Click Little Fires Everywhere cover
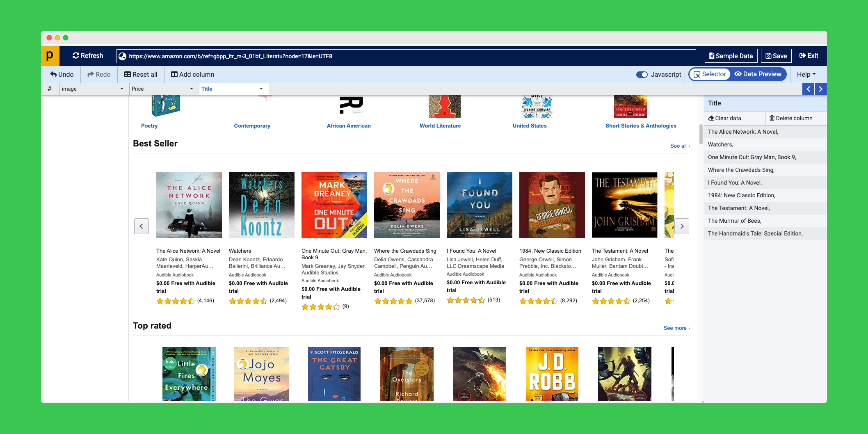Viewport: 868px width, 434px height. (x=189, y=374)
